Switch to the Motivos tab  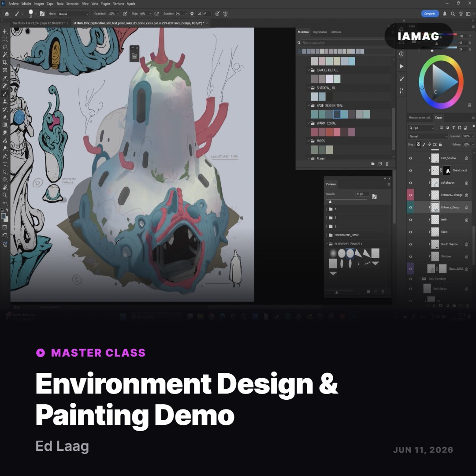[336, 32]
